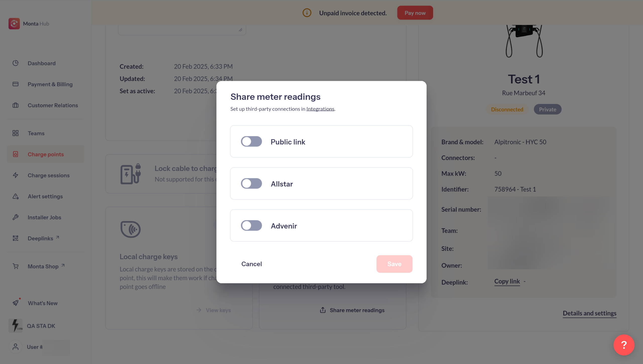Image resolution: width=643 pixels, height=364 pixels.
Task: Open Details and settings link
Action: (589, 313)
